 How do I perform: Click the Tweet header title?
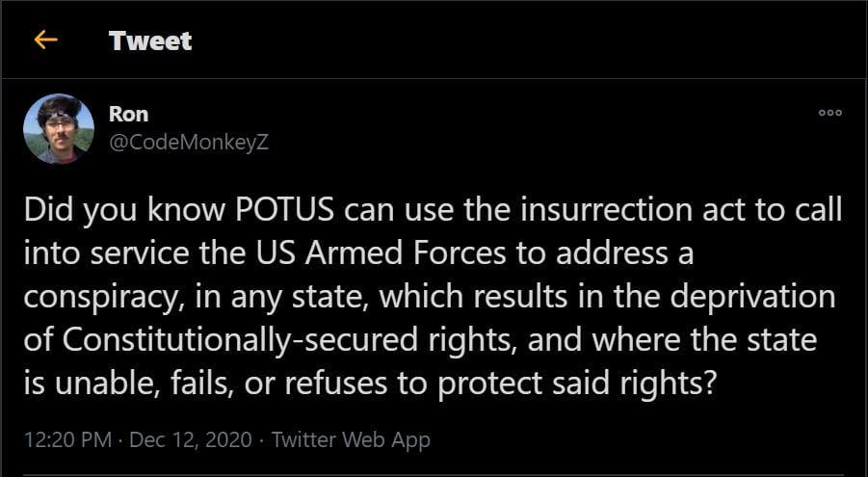150,40
